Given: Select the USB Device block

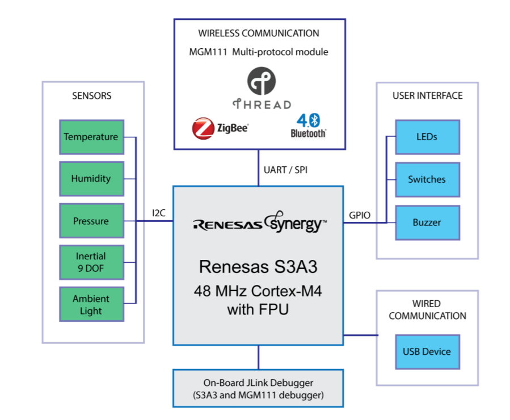Looking at the screenshot, I should (x=427, y=352).
